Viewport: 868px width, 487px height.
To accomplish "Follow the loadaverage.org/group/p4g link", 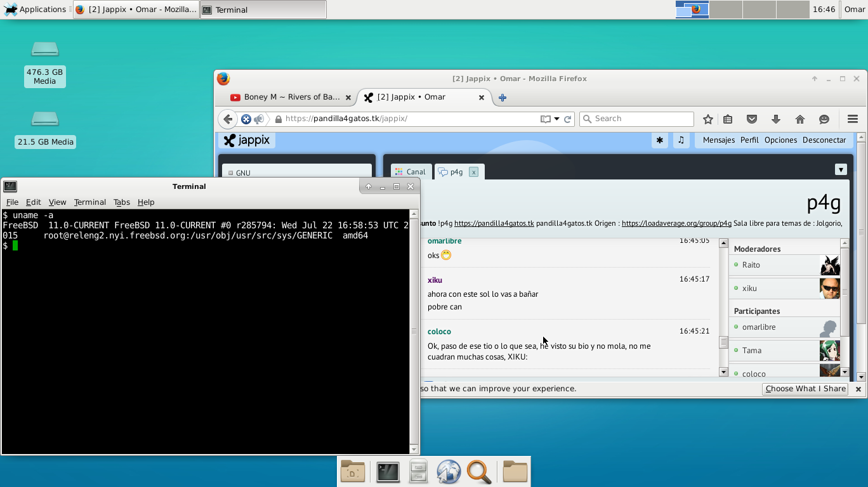I will coord(676,223).
